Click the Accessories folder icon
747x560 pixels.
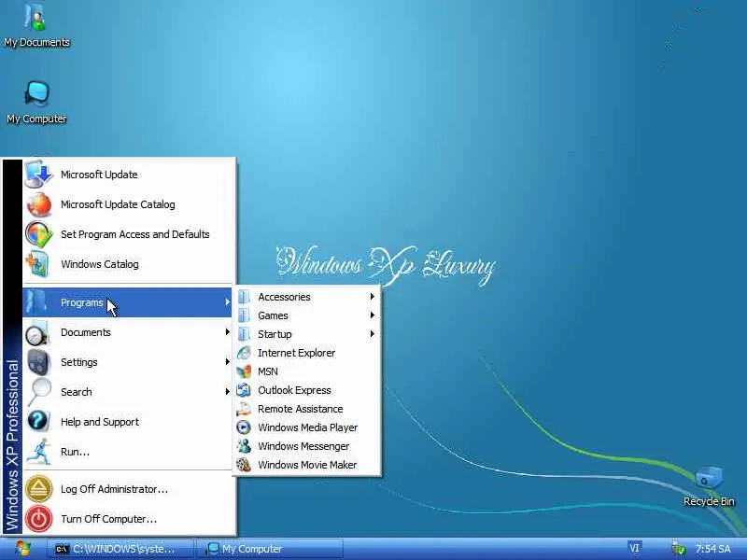[244, 297]
